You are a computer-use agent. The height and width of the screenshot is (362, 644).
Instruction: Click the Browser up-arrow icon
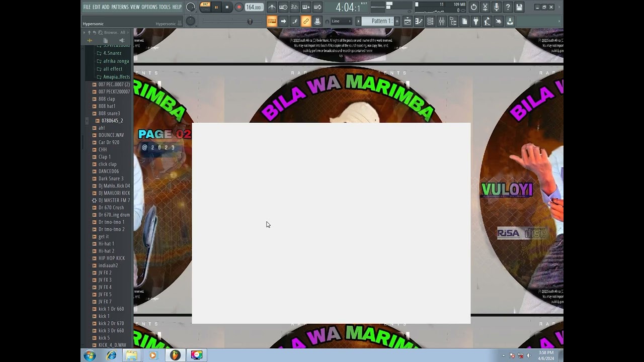(x=89, y=32)
